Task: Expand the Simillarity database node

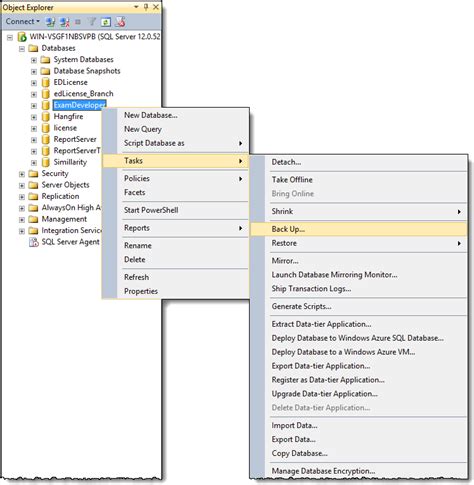Action: 34,163
